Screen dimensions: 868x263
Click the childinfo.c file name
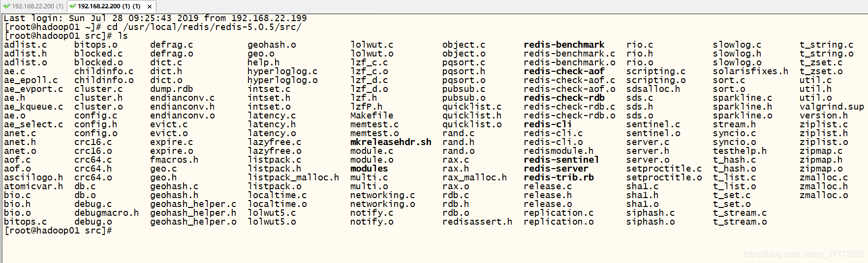[104, 71]
